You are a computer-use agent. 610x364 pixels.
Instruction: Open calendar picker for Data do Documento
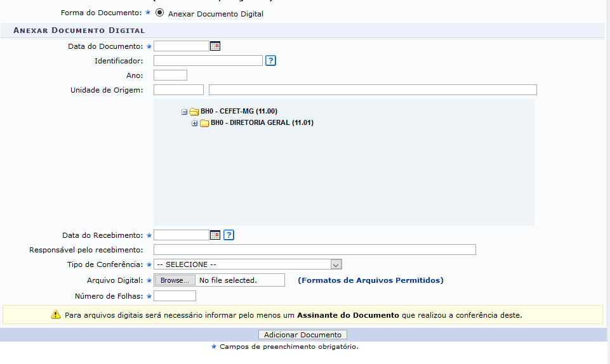(215, 46)
